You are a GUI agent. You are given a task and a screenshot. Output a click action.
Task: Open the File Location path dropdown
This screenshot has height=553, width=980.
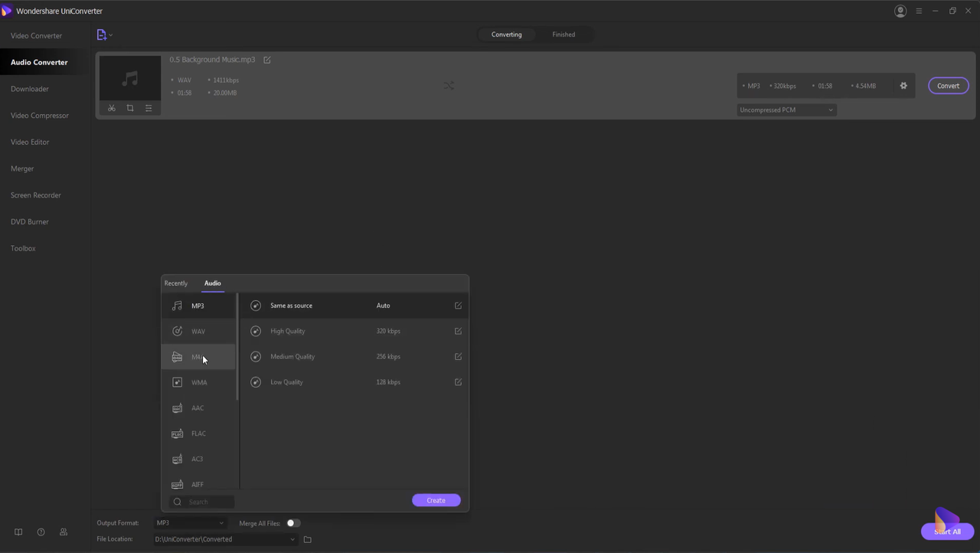[x=226, y=539]
